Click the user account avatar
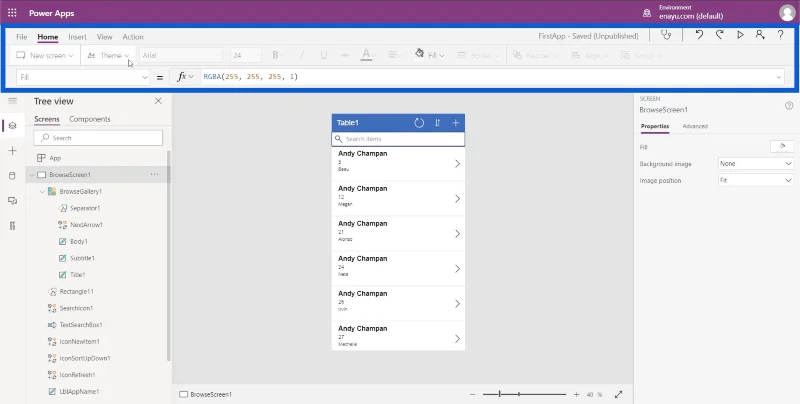This screenshot has height=404, width=800. [x=787, y=13]
